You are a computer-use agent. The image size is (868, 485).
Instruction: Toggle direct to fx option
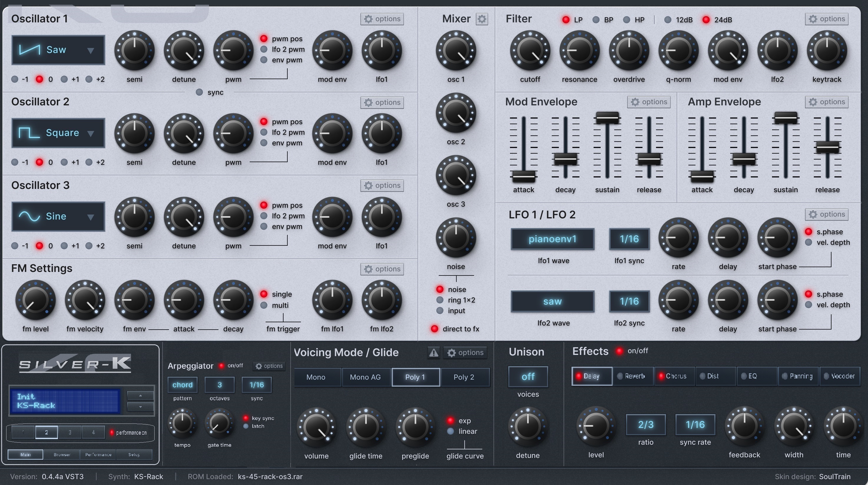point(435,329)
